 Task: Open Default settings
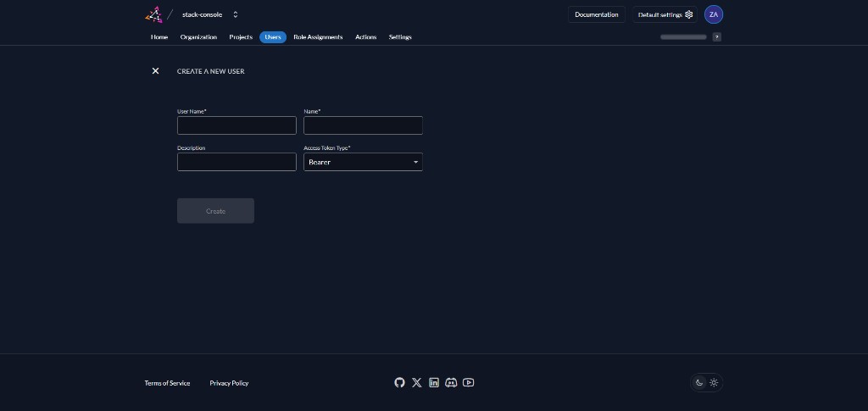(x=665, y=15)
